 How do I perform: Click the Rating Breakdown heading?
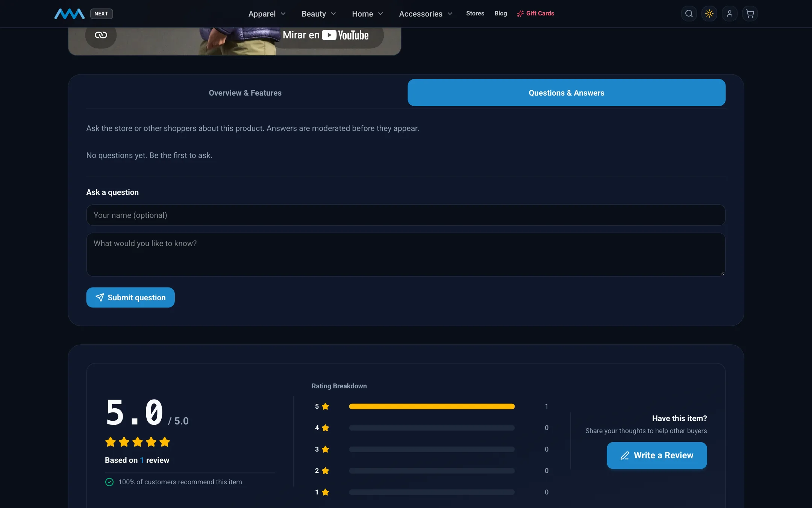point(339,386)
